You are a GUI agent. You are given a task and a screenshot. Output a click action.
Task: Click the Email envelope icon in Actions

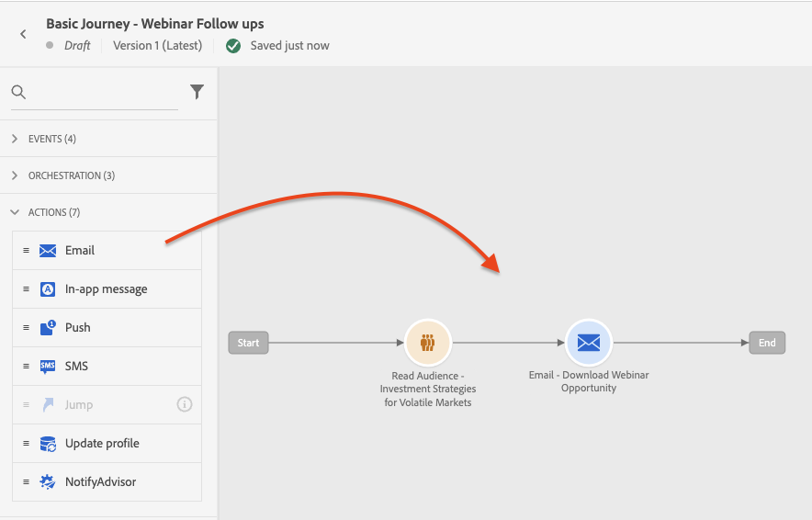[x=48, y=251]
